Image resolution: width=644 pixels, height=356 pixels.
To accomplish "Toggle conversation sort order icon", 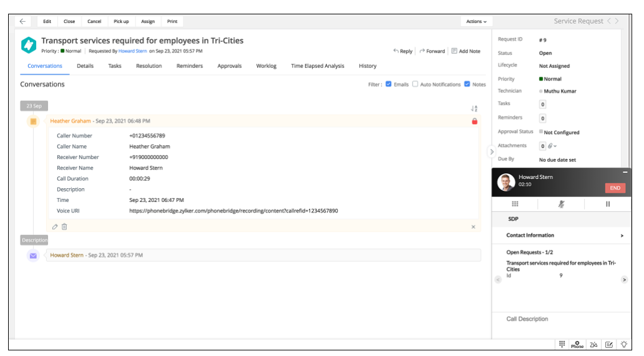I will [474, 108].
